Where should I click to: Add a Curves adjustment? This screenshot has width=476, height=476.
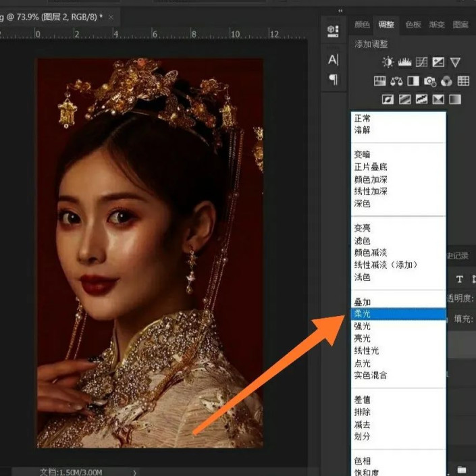[x=421, y=62]
